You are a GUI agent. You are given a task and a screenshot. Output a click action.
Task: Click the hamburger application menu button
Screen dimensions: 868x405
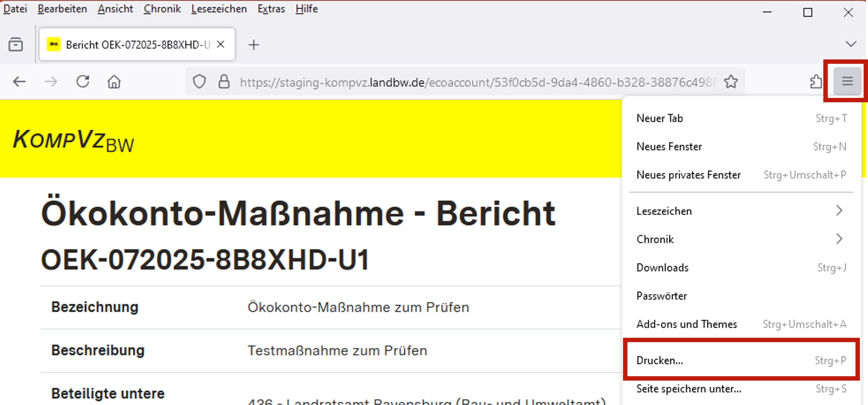click(x=847, y=81)
